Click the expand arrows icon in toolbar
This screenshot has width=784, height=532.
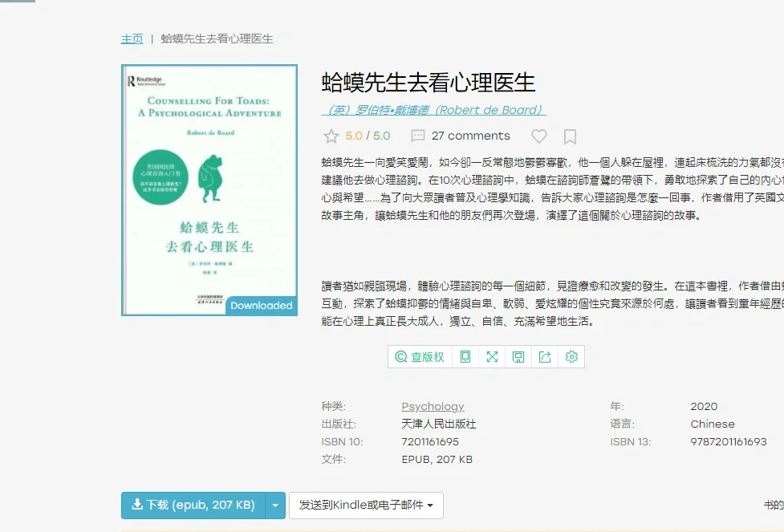492,357
